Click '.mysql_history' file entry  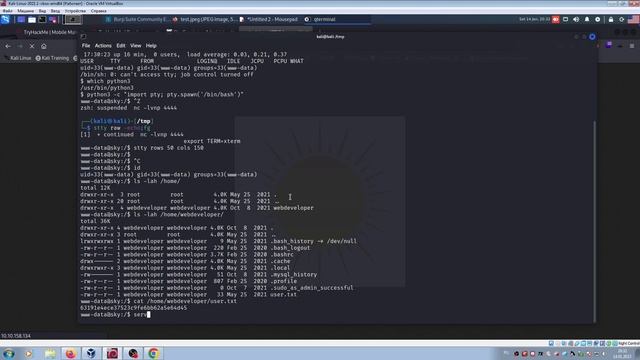point(293,274)
